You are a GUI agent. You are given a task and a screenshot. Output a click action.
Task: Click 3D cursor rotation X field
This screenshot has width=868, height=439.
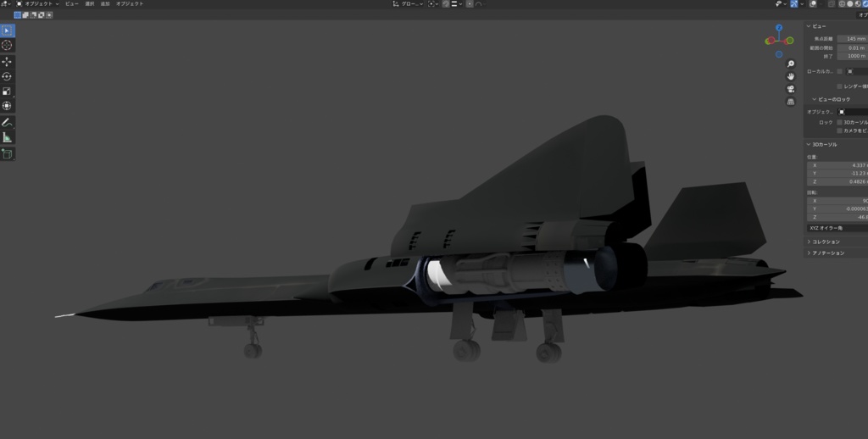click(x=837, y=201)
